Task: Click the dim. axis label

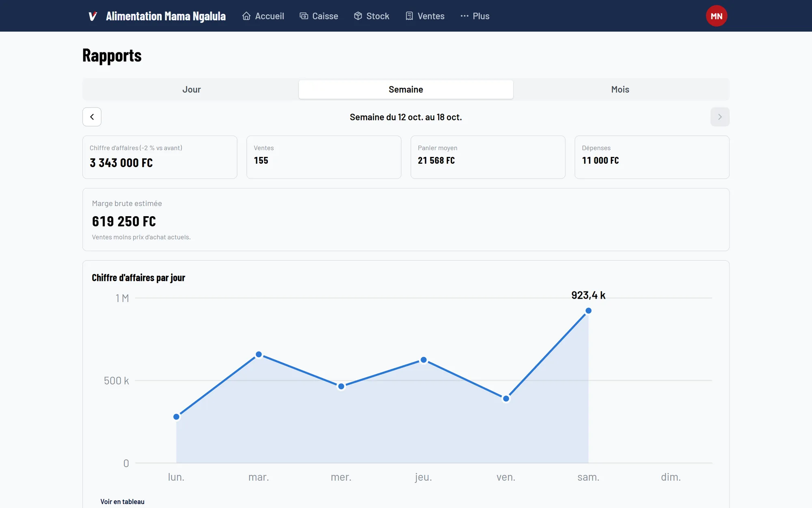Action: click(x=671, y=477)
